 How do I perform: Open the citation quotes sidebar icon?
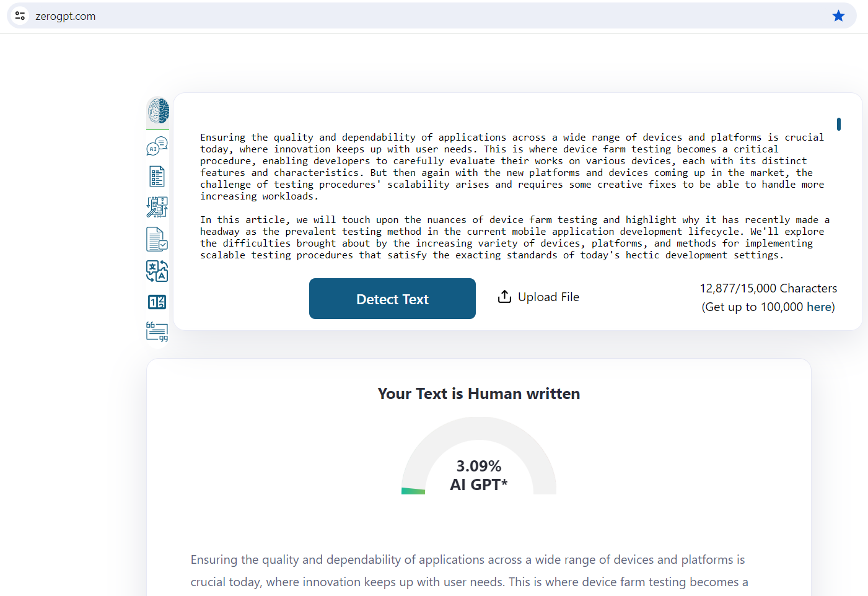(x=157, y=332)
